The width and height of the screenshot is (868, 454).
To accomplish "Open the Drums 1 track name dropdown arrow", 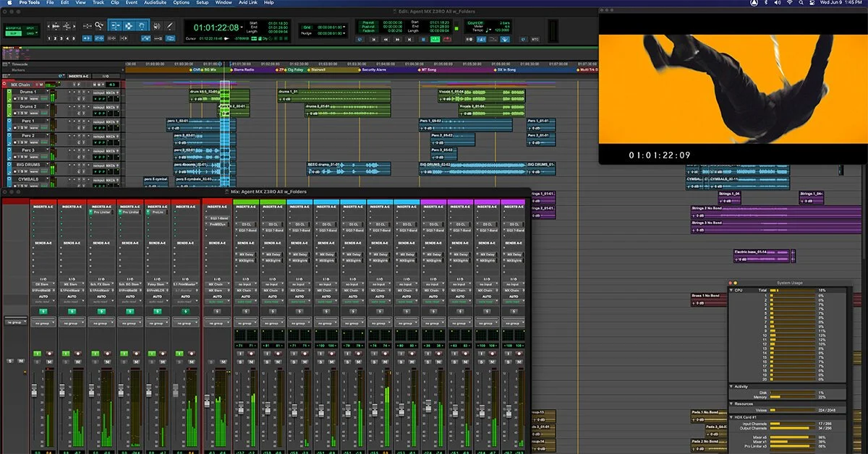I will [48, 90].
